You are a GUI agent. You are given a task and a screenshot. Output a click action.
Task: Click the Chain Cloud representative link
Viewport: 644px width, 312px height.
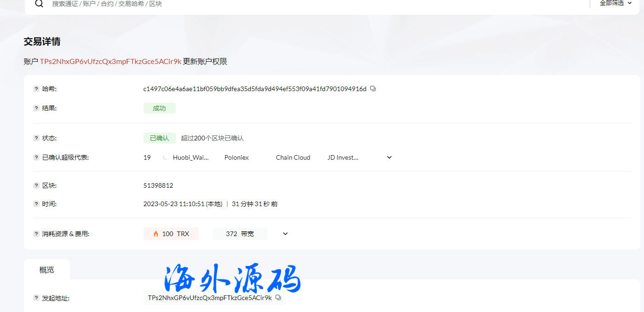click(293, 157)
